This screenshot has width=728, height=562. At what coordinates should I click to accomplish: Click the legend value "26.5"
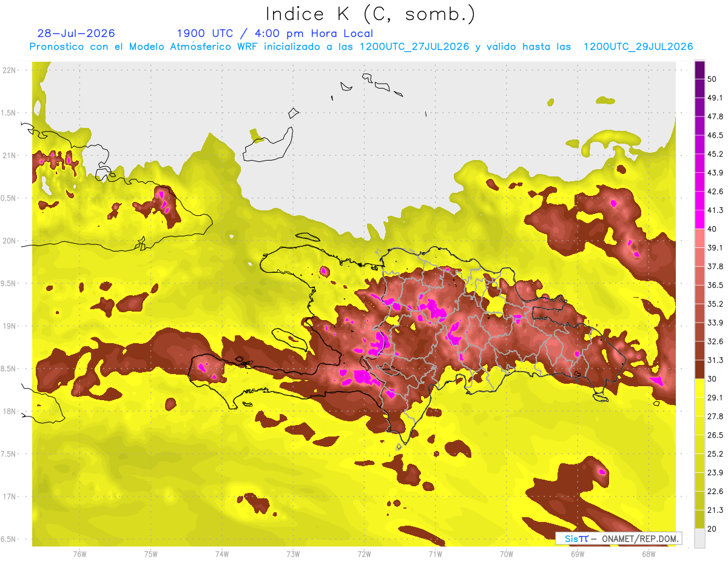[715, 435]
